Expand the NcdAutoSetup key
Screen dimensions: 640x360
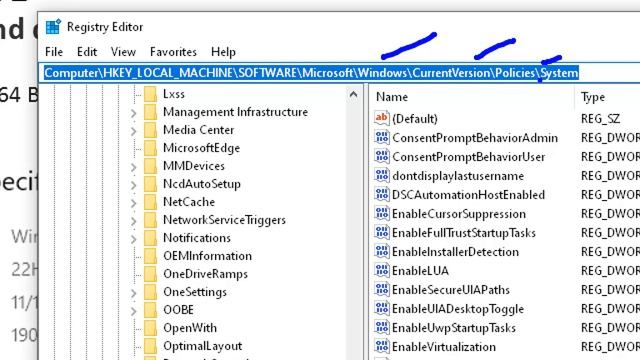coord(133,184)
